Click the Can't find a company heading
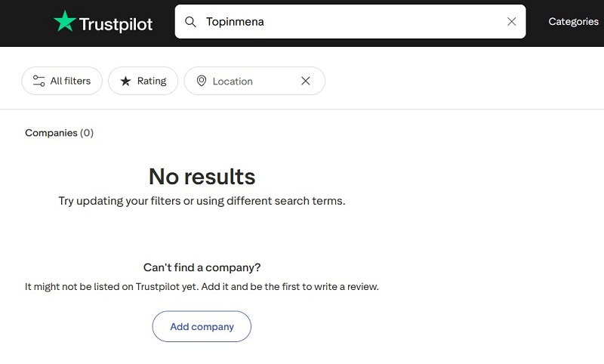This screenshot has width=604, height=364. 202,267
